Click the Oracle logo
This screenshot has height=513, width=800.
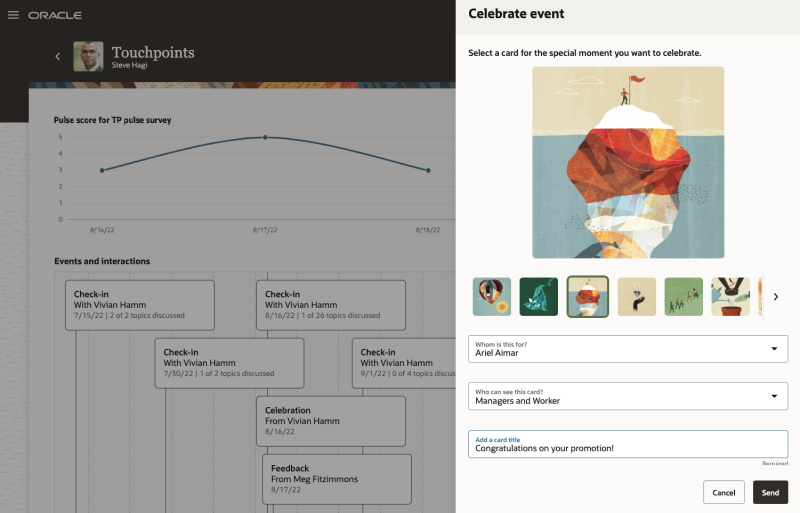(55, 15)
